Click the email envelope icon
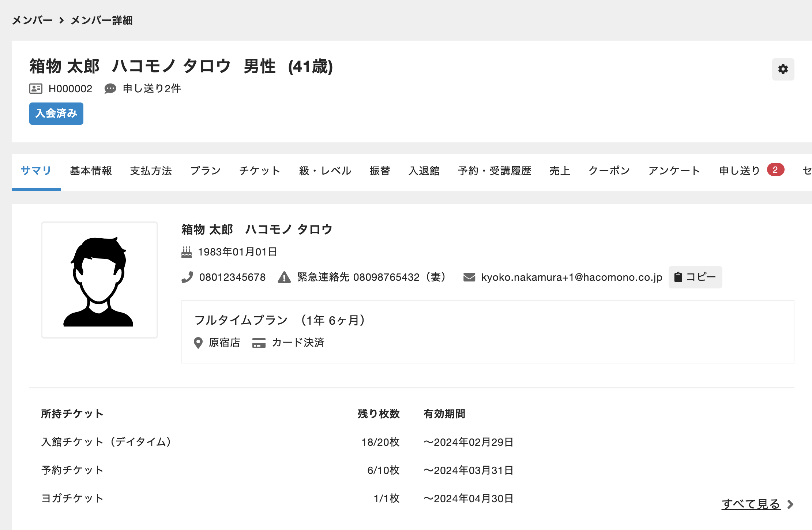 (469, 277)
